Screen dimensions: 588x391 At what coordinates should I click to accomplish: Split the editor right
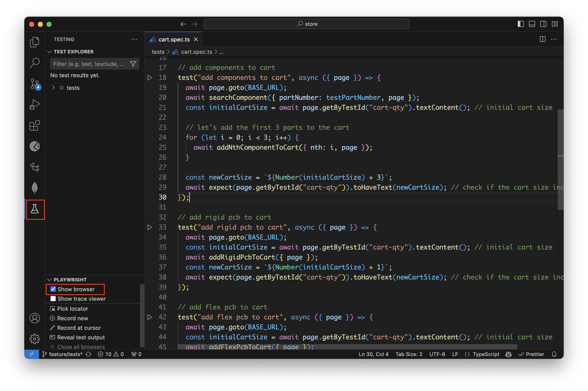pos(542,39)
